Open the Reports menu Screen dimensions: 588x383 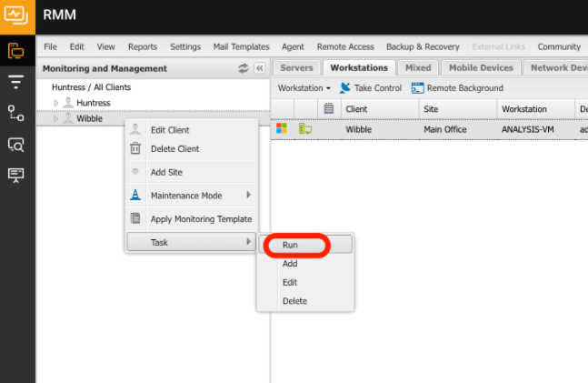pyautogui.click(x=143, y=46)
